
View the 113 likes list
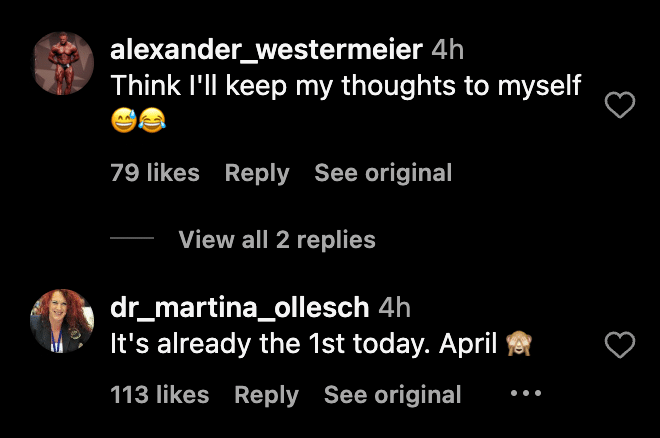point(160,395)
